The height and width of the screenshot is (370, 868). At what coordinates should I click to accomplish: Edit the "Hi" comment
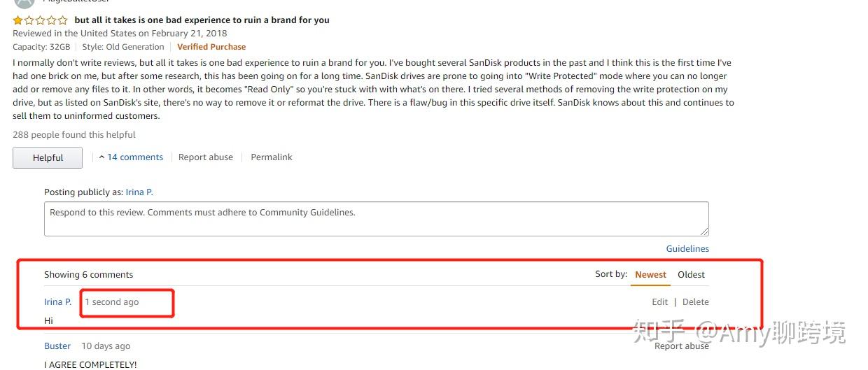(x=660, y=302)
